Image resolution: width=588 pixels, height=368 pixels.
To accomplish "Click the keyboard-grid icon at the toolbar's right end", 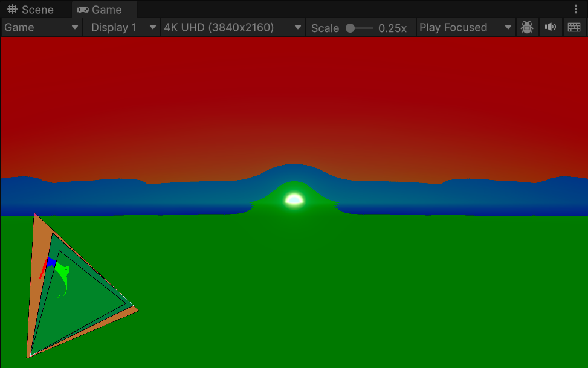I will coord(573,27).
